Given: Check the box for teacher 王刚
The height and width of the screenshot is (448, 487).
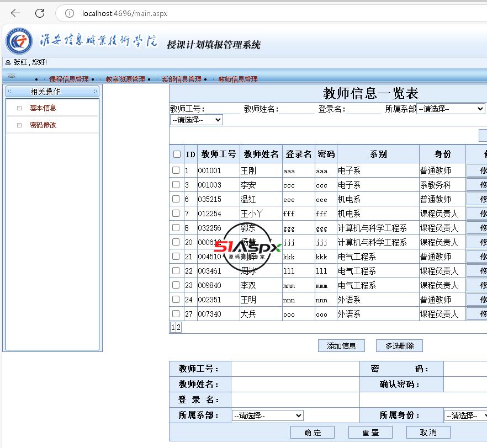Looking at the screenshot, I should click(x=176, y=170).
